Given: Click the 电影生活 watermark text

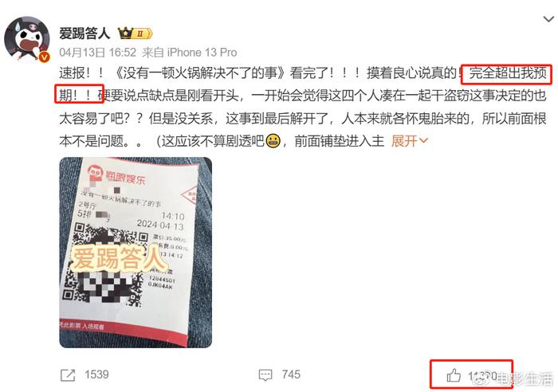Looking at the screenshot, I should pos(525,379).
